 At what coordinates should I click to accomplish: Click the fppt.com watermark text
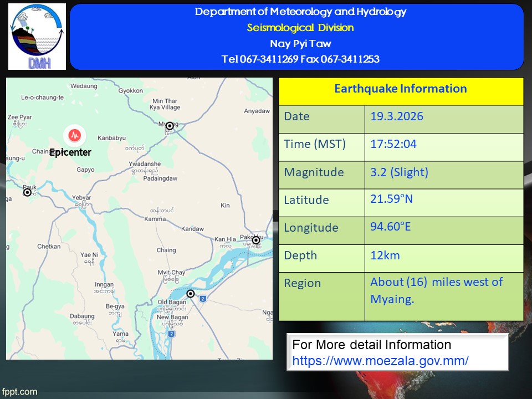click(x=19, y=392)
